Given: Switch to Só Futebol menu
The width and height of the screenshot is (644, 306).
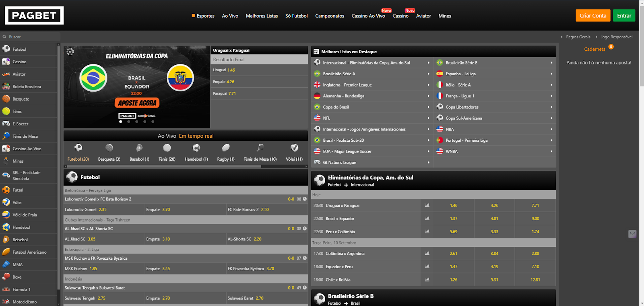Looking at the screenshot, I should [296, 16].
